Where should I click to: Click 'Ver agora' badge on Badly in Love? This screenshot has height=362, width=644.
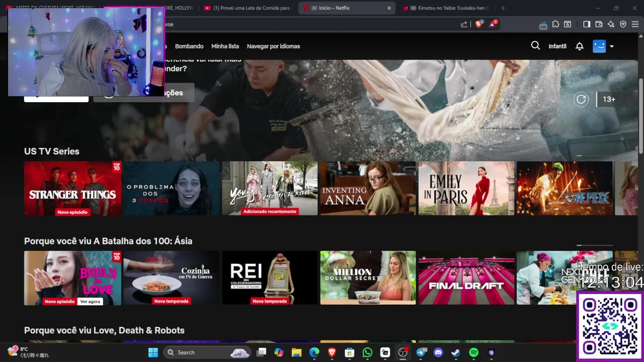click(90, 302)
